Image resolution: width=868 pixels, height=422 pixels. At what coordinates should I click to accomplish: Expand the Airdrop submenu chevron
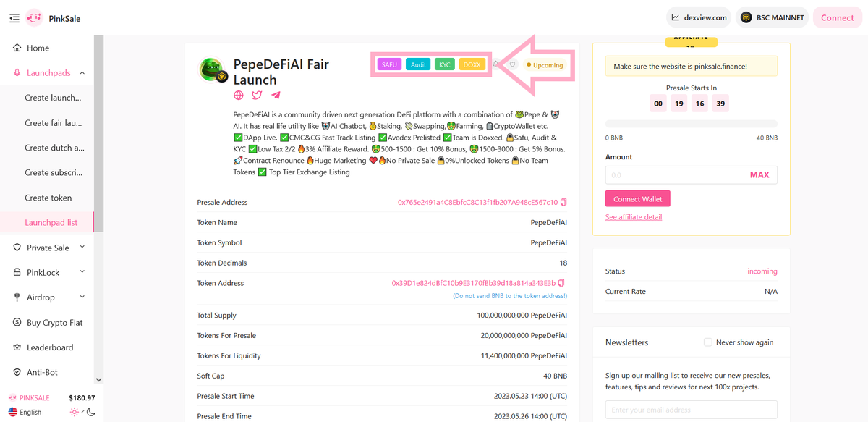point(82,297)
